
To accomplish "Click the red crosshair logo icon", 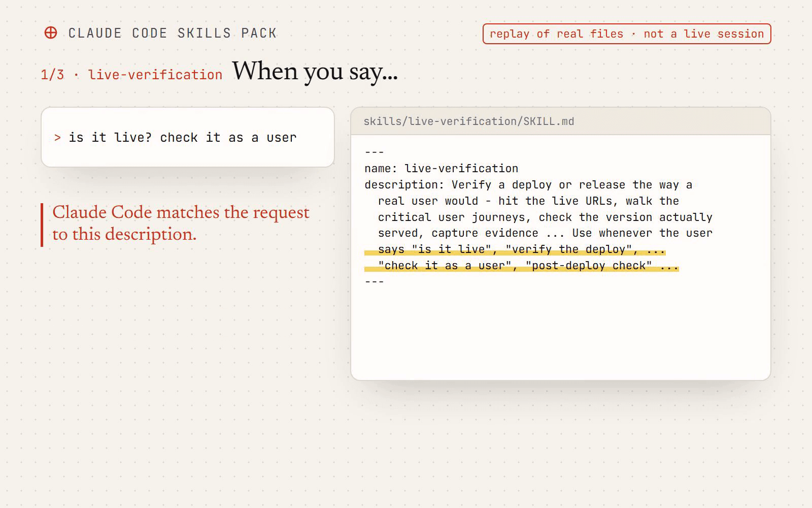I will tap(51, 33).
